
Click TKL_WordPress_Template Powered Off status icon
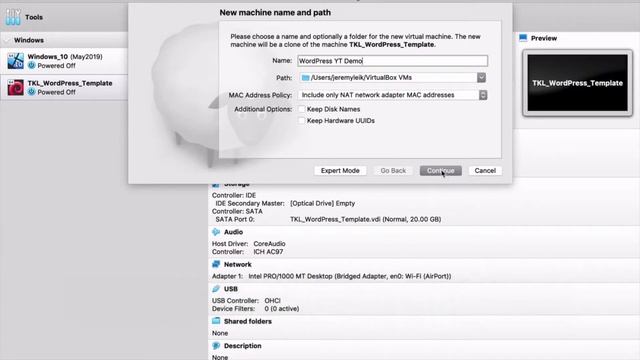(x=31, y=92)
